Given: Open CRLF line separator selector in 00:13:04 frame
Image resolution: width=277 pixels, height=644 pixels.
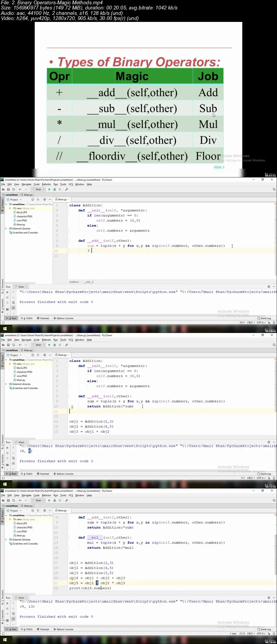Looking at the screenshot, I should pos(251,478).
